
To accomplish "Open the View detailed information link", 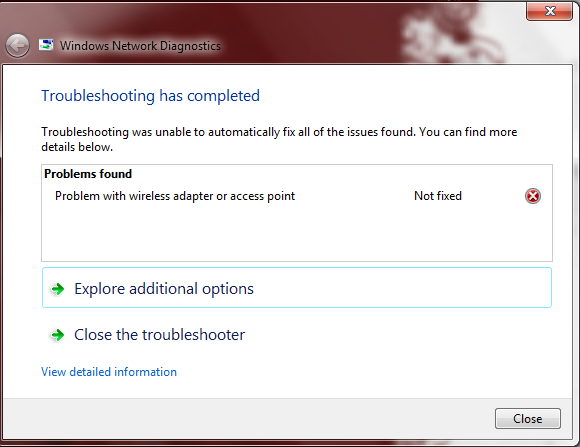I will [109, 372].
